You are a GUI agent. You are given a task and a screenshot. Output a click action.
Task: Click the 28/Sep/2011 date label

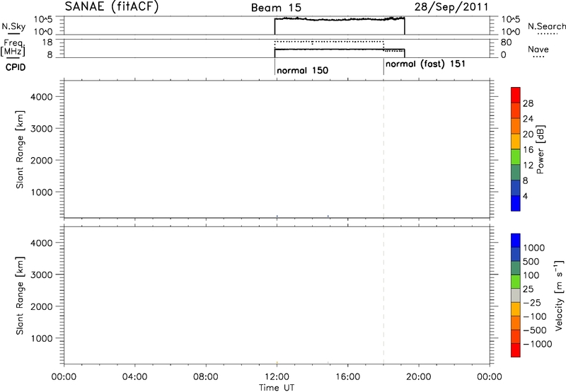pos(451,7)
